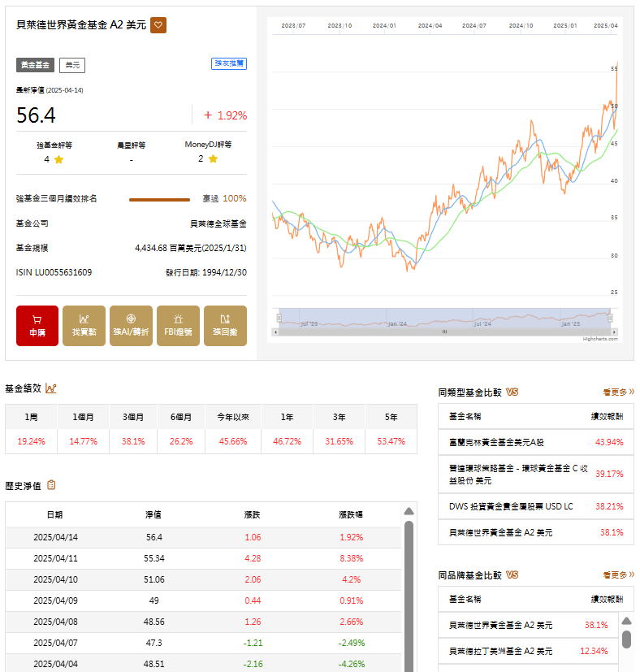The image size is (640, 672).
Task: Click the -2.49% change cell
Action: coord(352,643)
